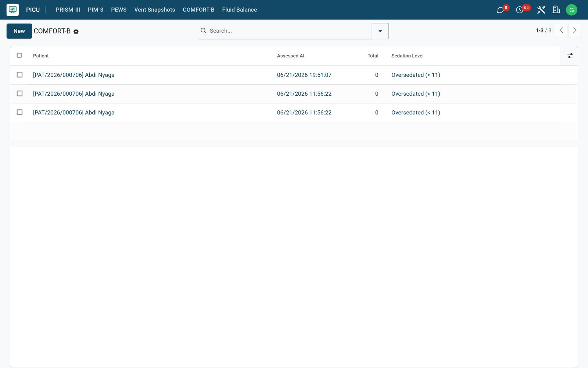Expand the search options dropdown arrow

coord(380,31)
